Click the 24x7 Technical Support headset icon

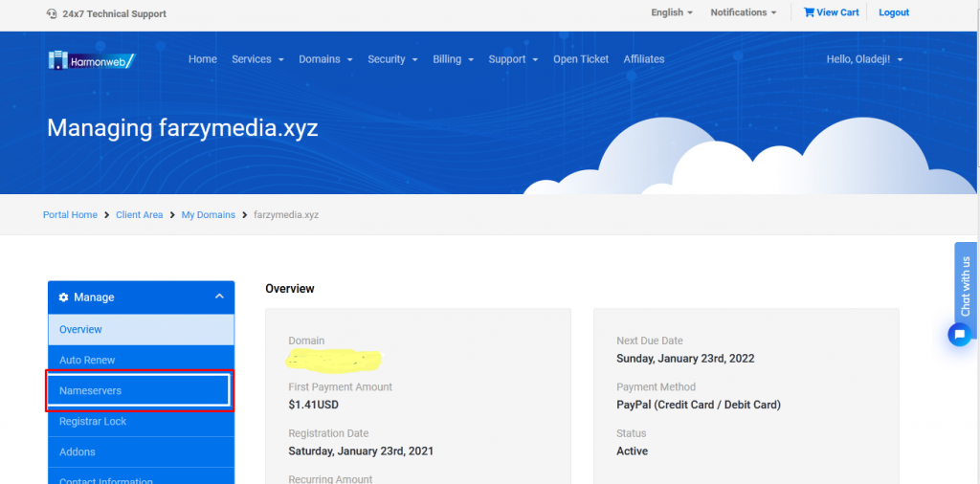pyautogui.click(x=52, y=13)
